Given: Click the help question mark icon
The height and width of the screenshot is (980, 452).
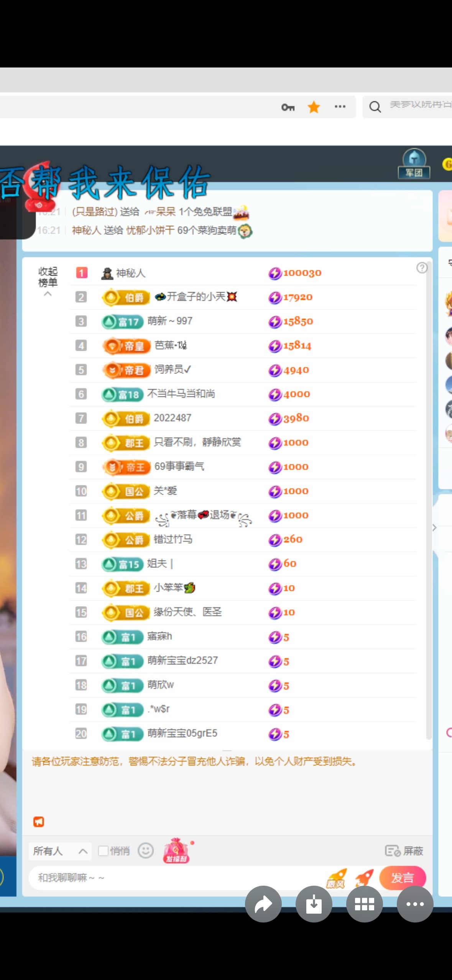Looking at the screenshot, I should point(422,268).
